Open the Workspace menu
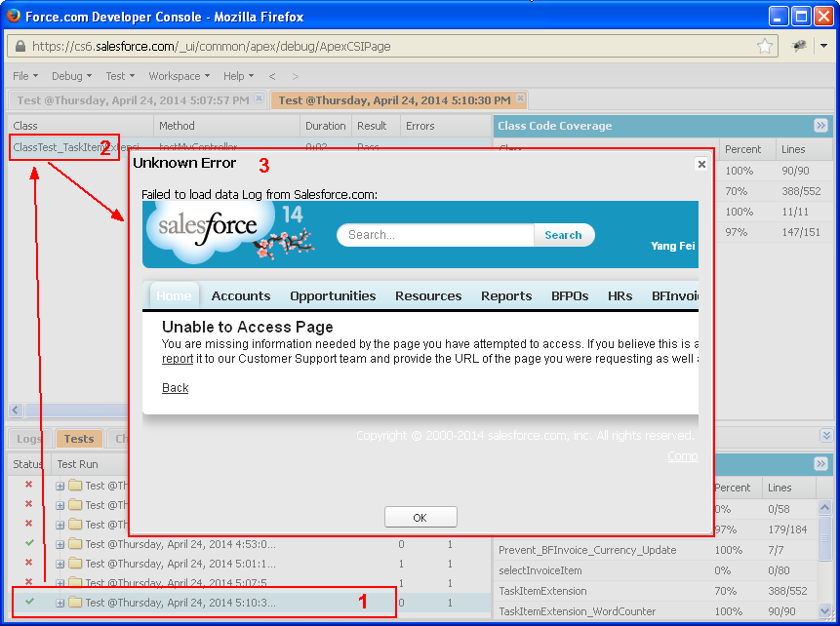840x626 pixels. pos(179,76)
